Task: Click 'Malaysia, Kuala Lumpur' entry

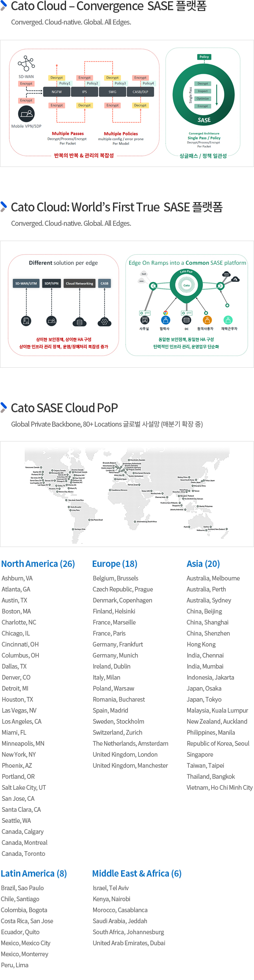Action: [218, 711]
